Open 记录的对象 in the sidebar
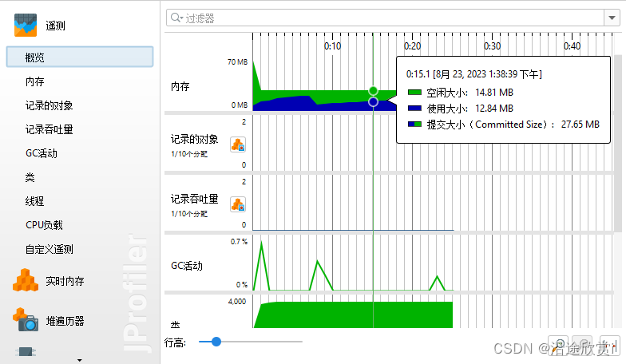Screen dimensions: 626x364 coord(50,105)
